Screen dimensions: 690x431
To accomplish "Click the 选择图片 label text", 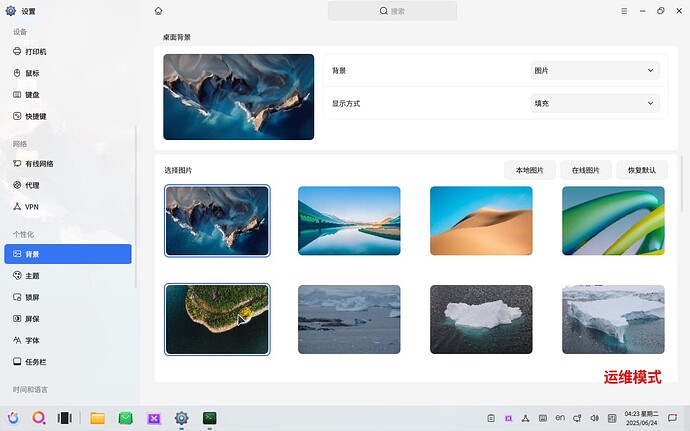I will 178,170.
